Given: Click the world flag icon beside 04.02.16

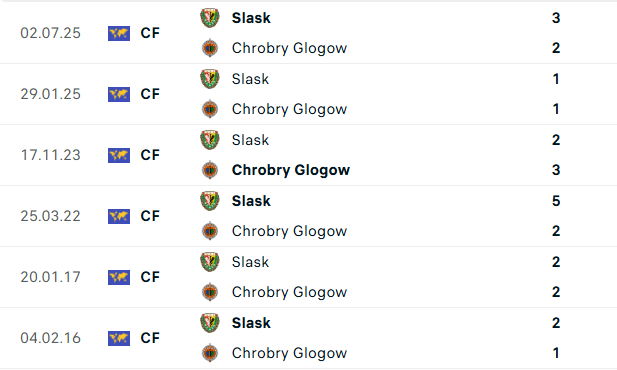Looking at the screenshot, I should (119, 339).
